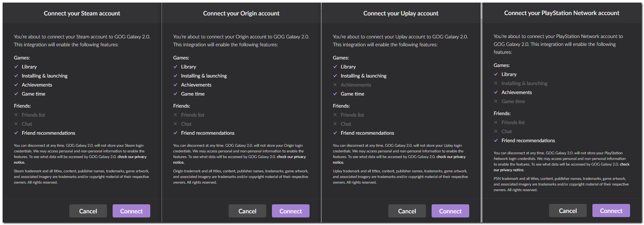
Task: Click Connect in the PlayStation Network dialog
Action: (611, 211)
